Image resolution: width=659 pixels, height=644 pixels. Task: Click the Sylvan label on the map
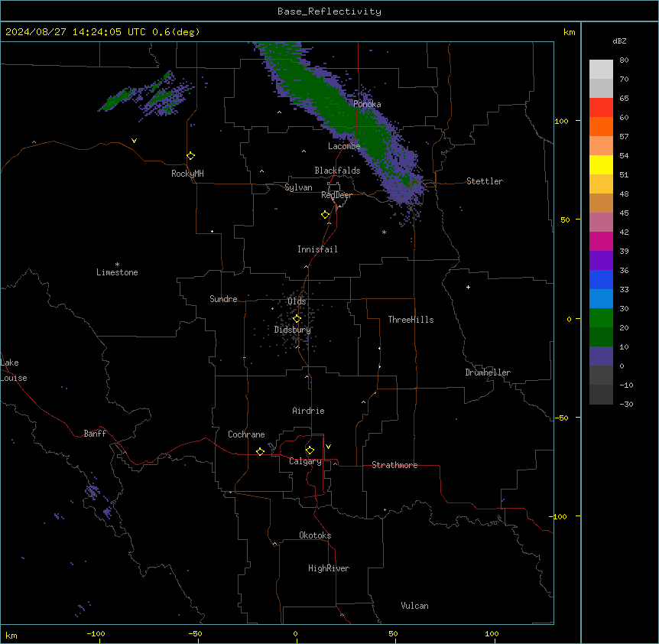pos(298,187)
